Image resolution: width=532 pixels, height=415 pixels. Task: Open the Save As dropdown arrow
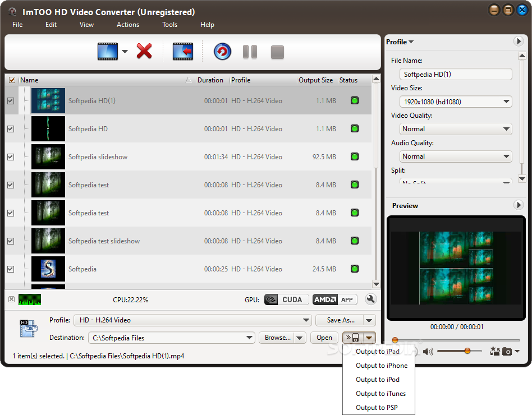click(x=369, y=320)
